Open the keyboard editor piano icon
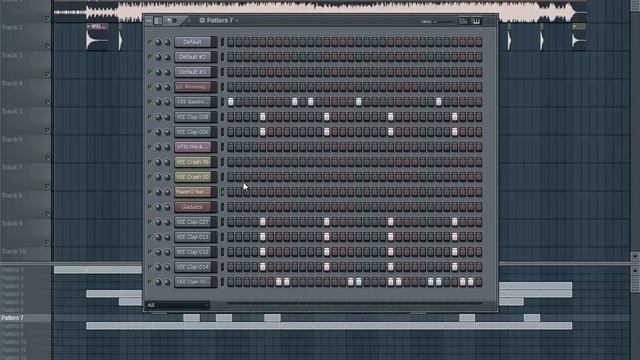640x360 pixels. [x=476, y=21]
